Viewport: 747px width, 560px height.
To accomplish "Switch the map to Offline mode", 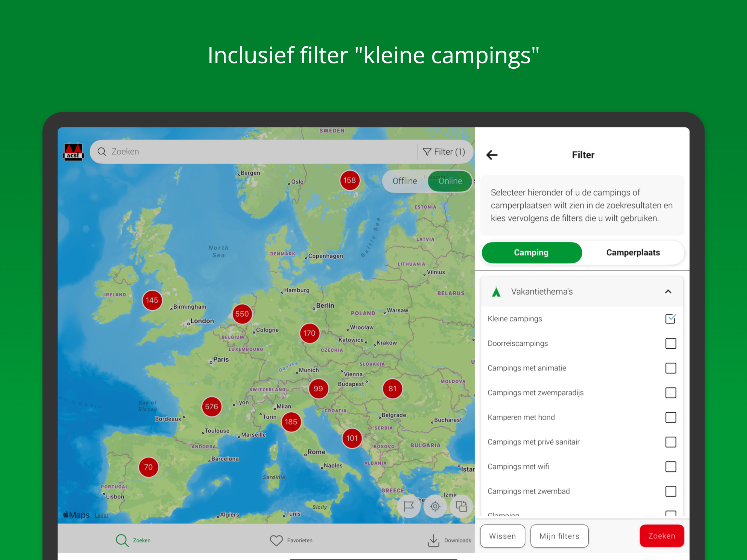I will pos(405,181).
